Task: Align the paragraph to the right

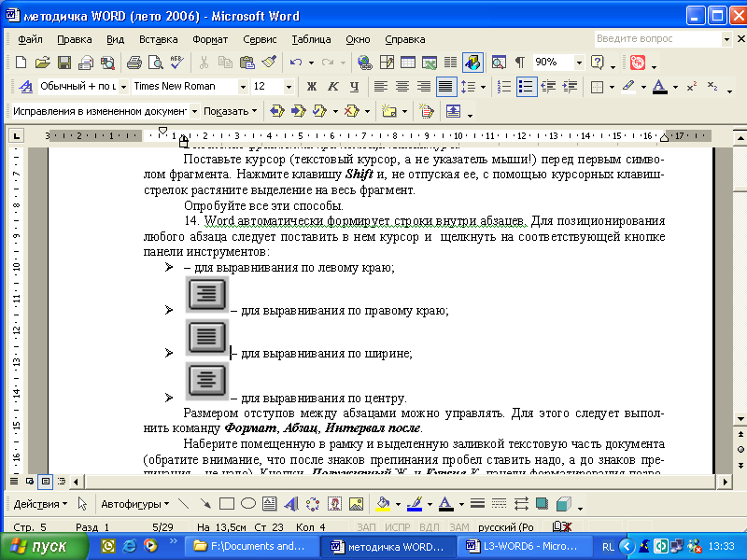Action: coord(424,87)
